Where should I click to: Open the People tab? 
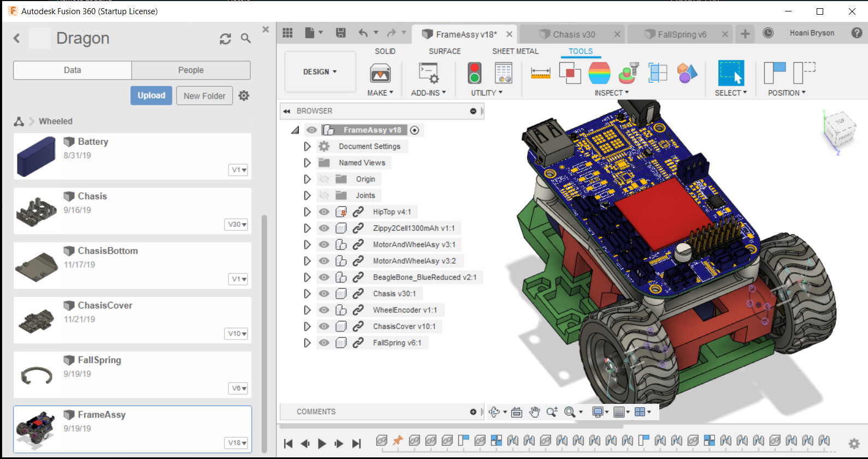pos(191,70)
